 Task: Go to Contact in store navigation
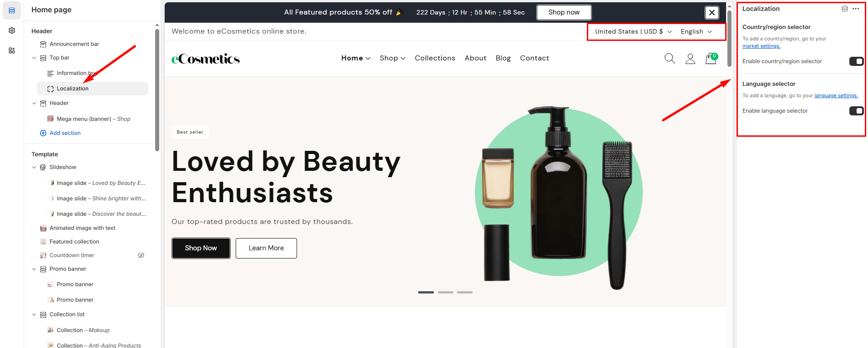[535, 58]
